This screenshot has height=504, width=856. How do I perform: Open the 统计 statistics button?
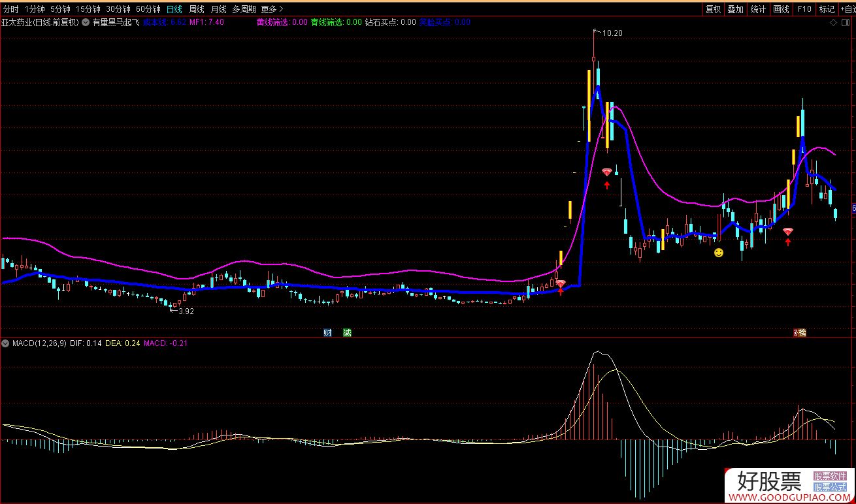pos(758,9)
